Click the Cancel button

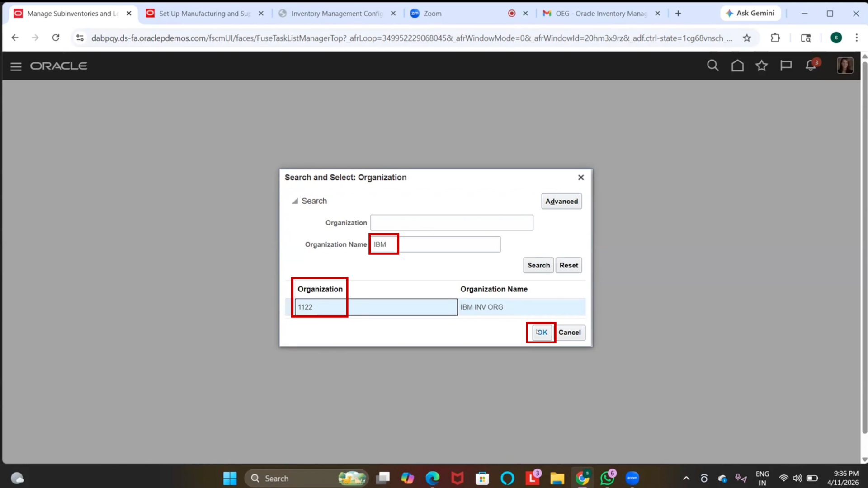[570, 333]
